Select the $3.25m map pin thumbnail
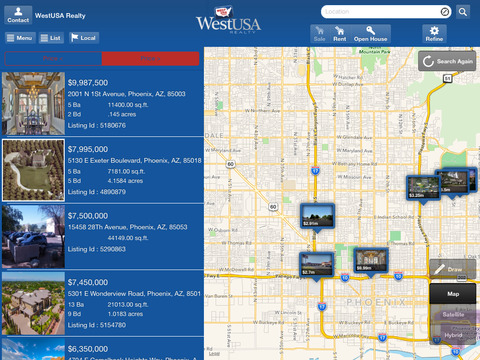 [x=423, y=188]
